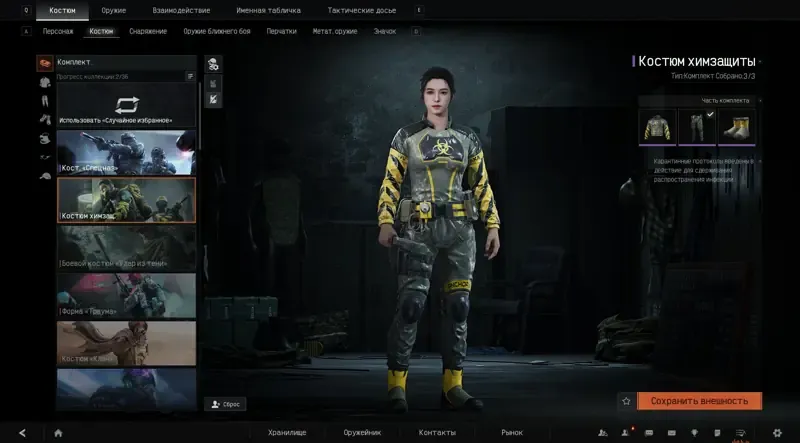Select the balaclava headgear category icon
800x443 pixels.
pyautogui.click(x=45, y=138)
